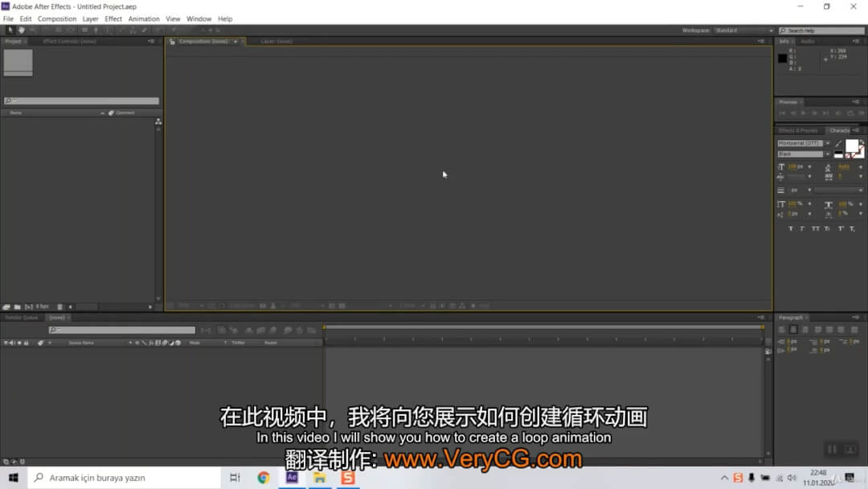The image size is (868, 489).
Task: Apply Superscript text style
Action: pos(841,228)
